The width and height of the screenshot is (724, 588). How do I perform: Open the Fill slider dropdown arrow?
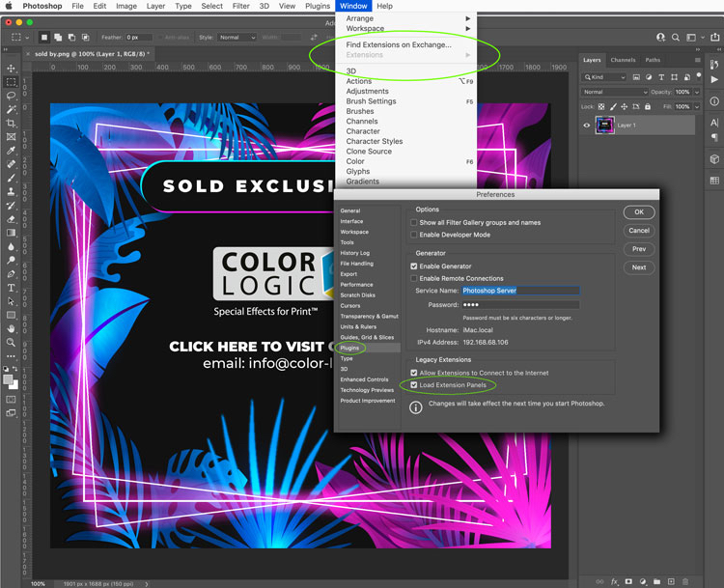697,107
